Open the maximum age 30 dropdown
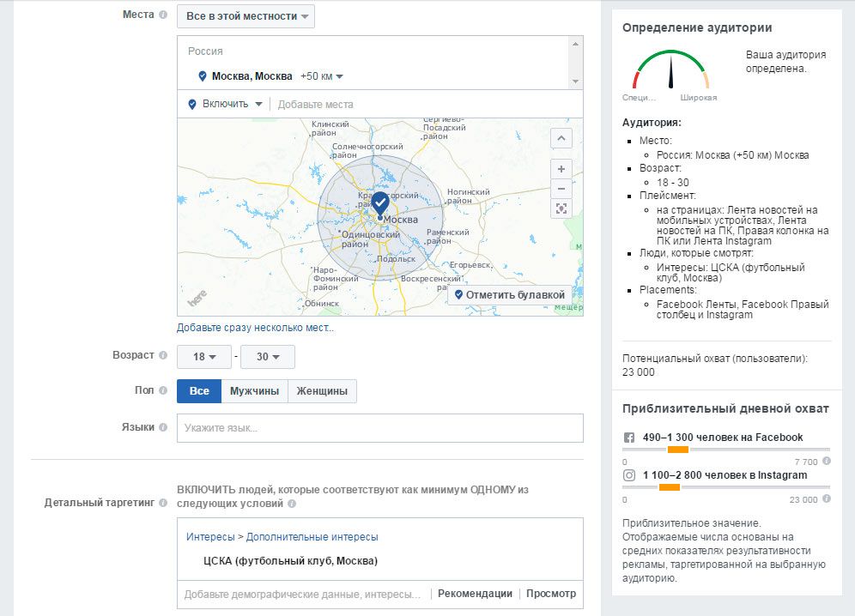Viewport: 855px width, 616px height. [x=268, y=357]
